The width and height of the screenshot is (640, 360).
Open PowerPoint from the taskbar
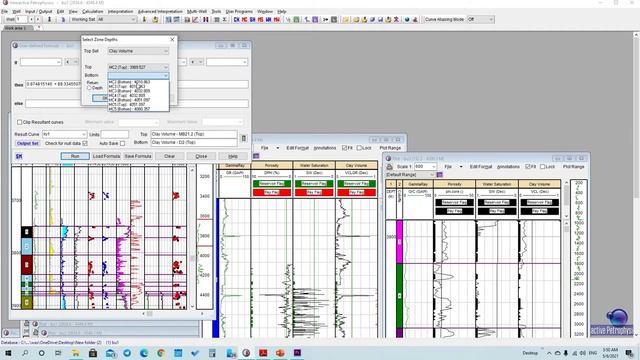tap(280, 353)
